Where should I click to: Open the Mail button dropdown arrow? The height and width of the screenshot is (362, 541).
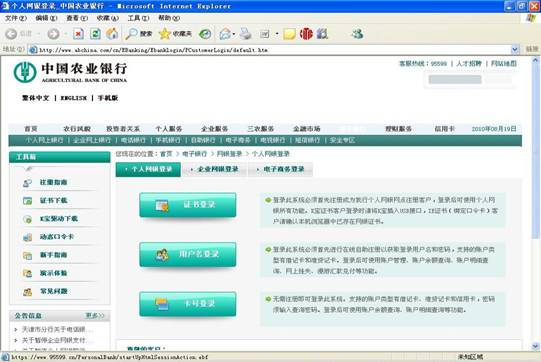pos(234,34)
